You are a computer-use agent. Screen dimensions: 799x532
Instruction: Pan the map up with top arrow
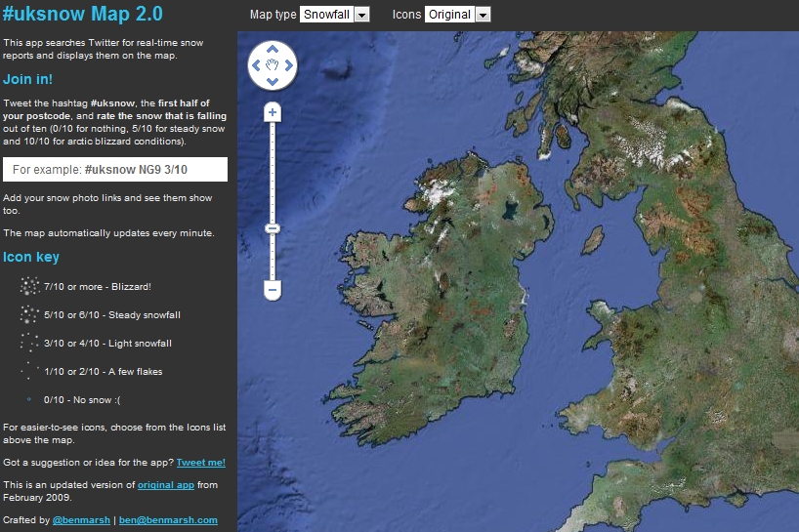tap(273, 50)
